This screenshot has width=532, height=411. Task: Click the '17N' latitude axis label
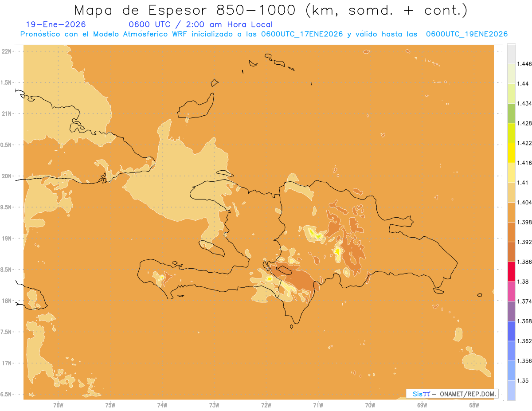pos(8,363)
